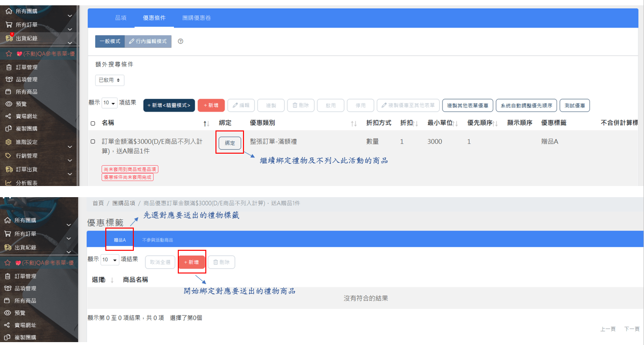
Task: Click help question mark beside 行內編輯模式
Action: point(181,42)
